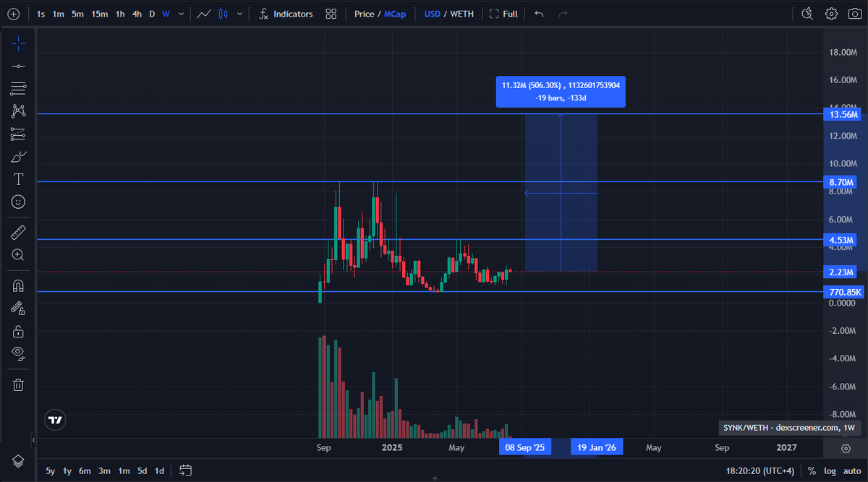Enable magnet mode for drawings
Screen dimensions: 868x482
18,285
